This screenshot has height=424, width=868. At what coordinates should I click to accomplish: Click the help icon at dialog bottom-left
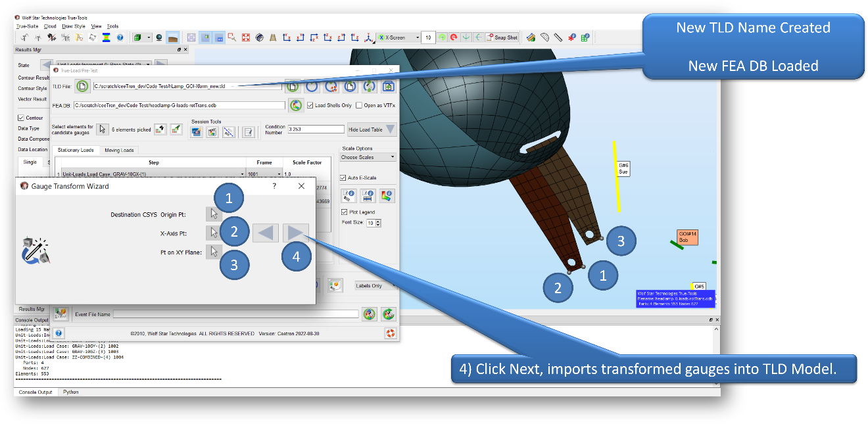pos(59,333)
